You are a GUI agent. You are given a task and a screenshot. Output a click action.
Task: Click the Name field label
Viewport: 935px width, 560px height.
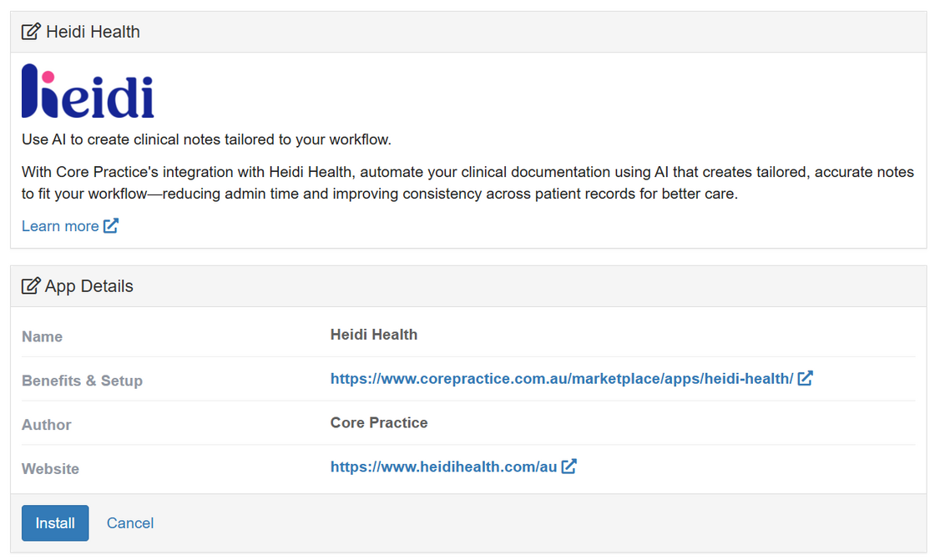[43, 337]
